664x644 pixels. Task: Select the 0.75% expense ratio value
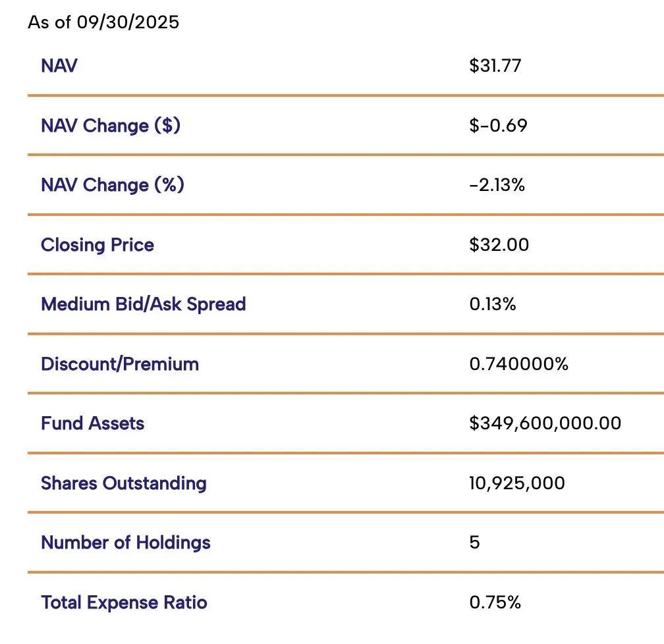click(x=495, y=603)
